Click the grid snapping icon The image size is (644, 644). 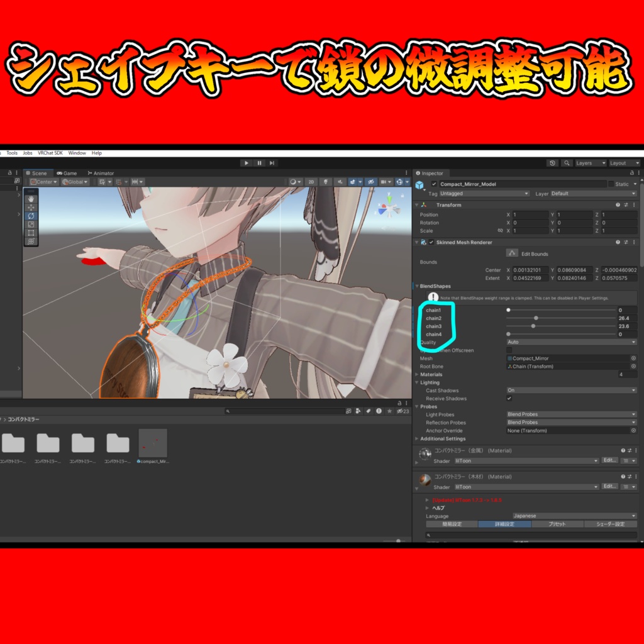point(102,182)
